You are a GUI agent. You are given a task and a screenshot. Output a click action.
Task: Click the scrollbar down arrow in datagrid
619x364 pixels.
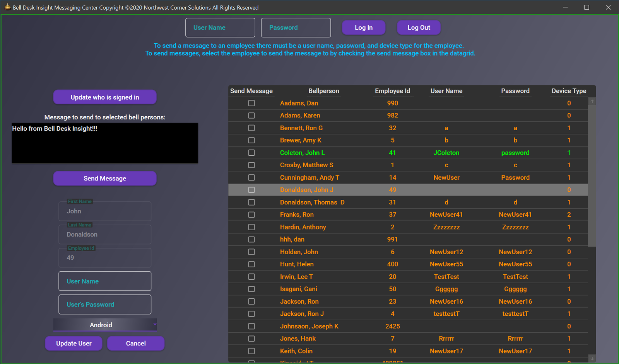[x=592, y=359]
